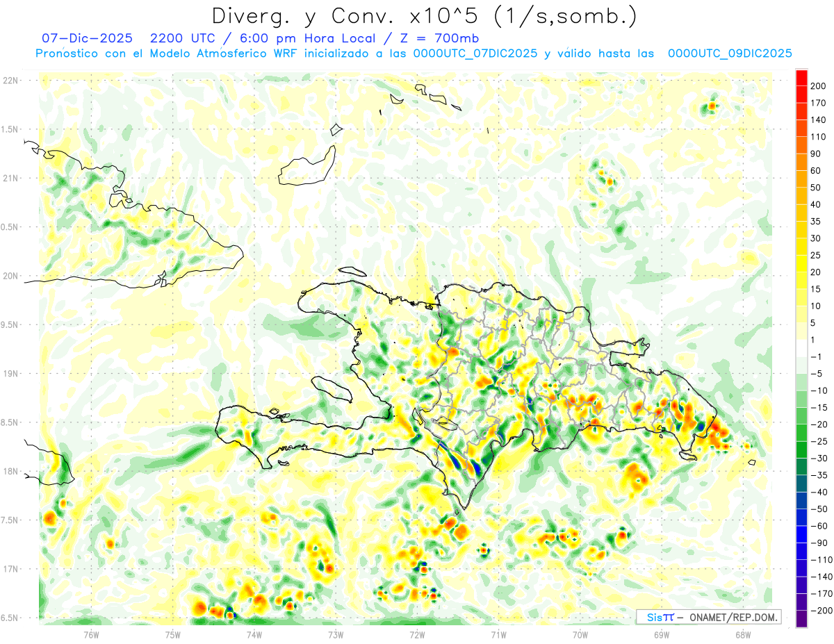Click the '0.5N' latitude label
Viewport: 834px width, 644px height.
pyautogui.click(x=10, y=227)
